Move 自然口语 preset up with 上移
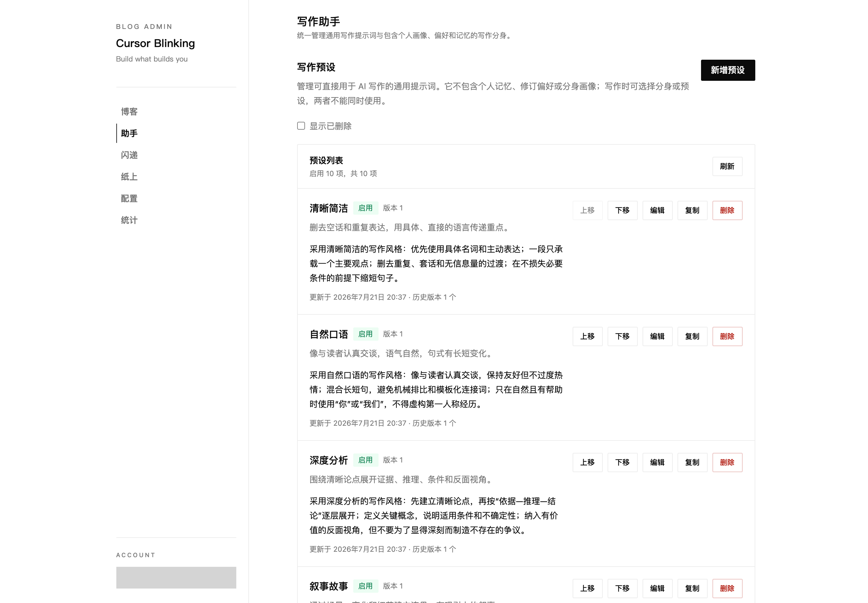 coord(587,336)
